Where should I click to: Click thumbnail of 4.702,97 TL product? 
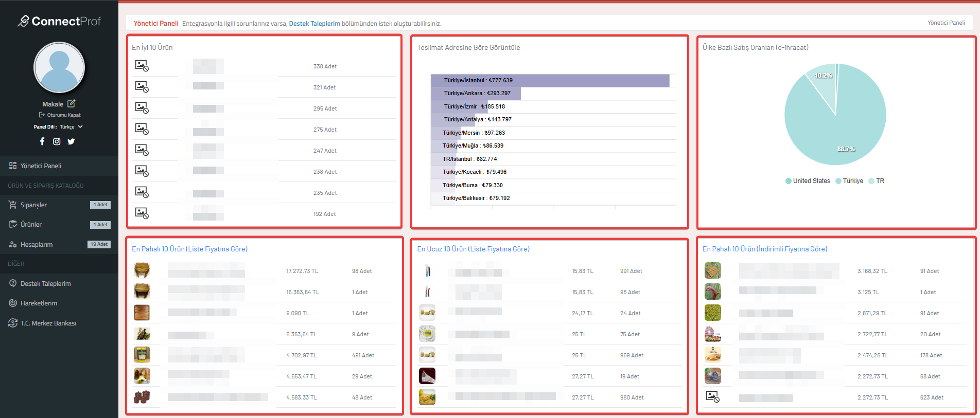[x=142, y=355]
